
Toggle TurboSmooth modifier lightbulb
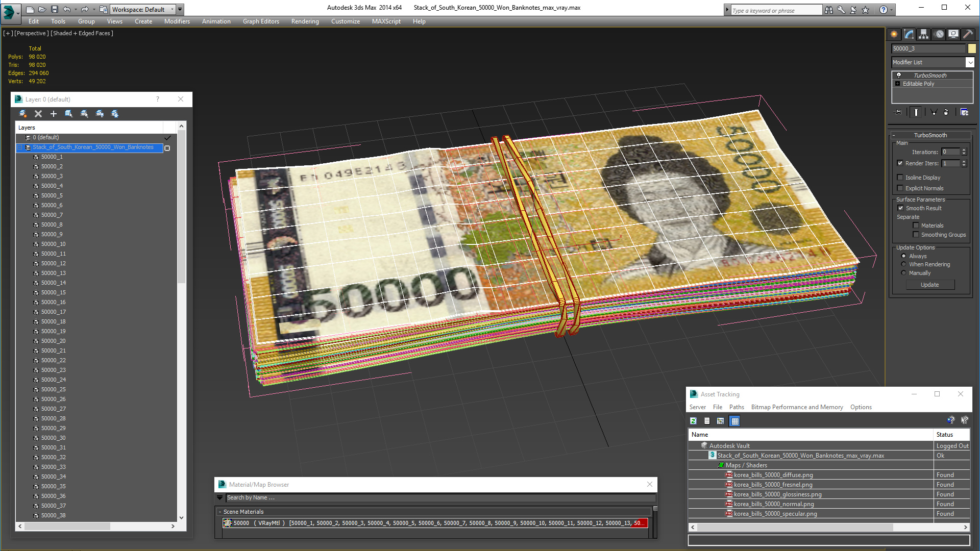(x=899, y=76)
